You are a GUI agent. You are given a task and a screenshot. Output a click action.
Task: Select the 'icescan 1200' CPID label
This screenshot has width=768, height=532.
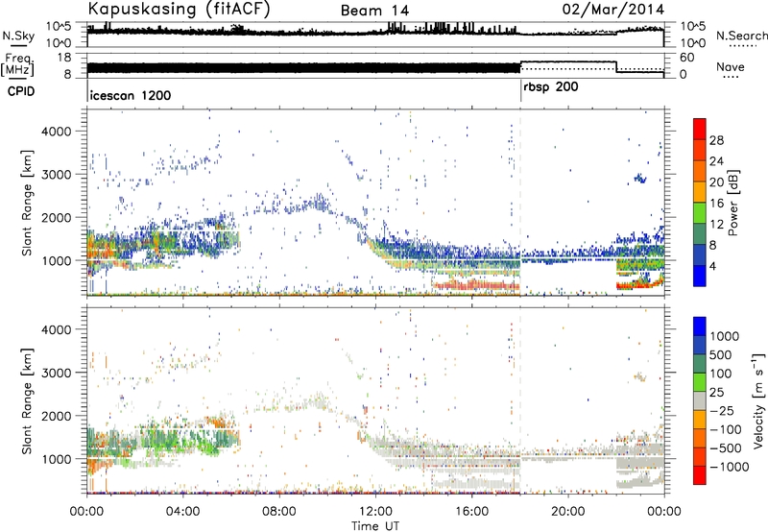pos(131,95)
